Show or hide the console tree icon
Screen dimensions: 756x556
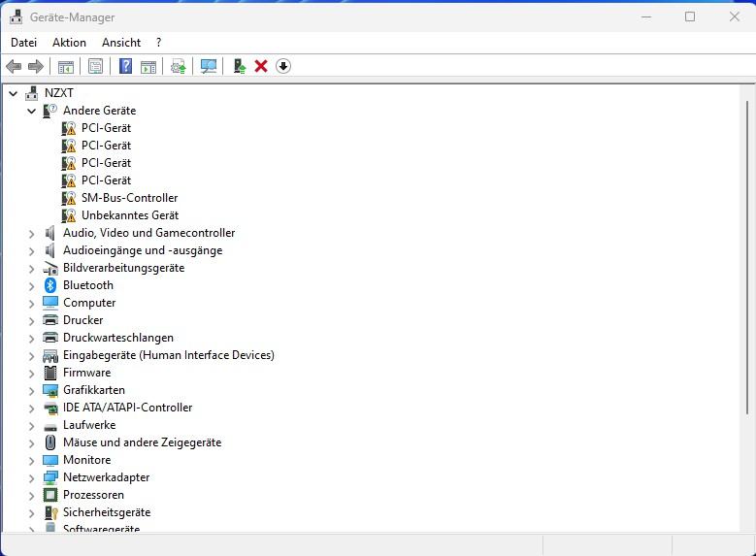click(66, 67)
